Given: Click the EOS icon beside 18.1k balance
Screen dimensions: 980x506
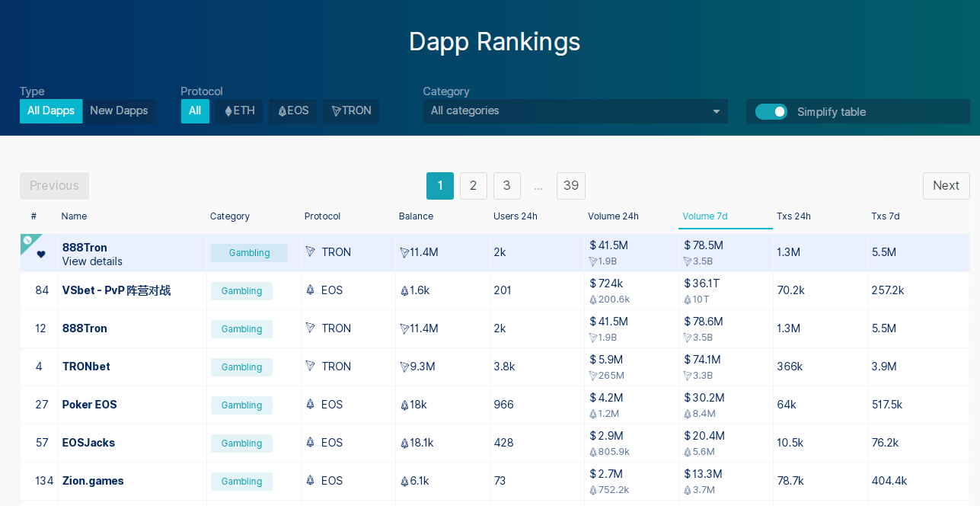Looking at the screenshot, I should (x=404, y=444).
